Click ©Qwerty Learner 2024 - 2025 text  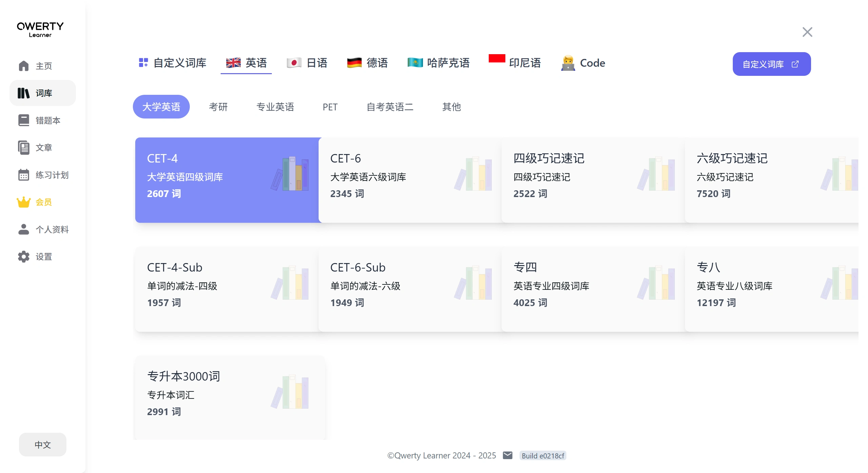tap(442, 455)
